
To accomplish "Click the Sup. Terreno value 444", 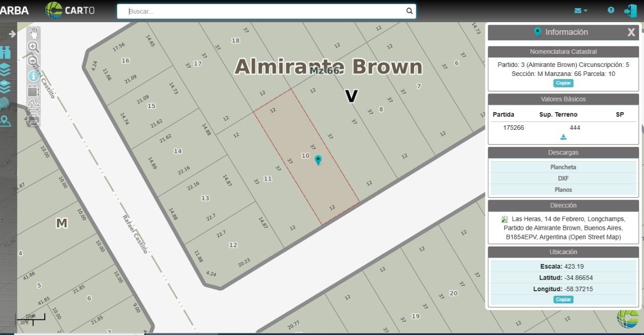I will 575,128.
